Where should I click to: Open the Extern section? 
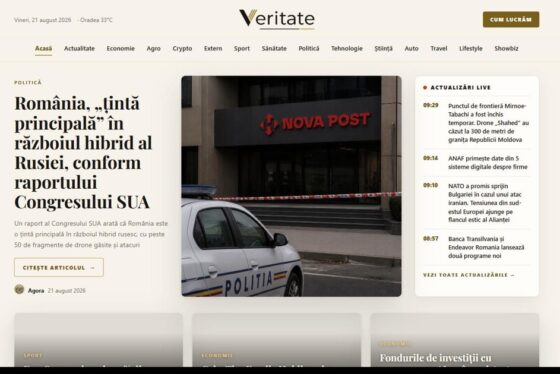pyautogui.click(x=213, y=49)
